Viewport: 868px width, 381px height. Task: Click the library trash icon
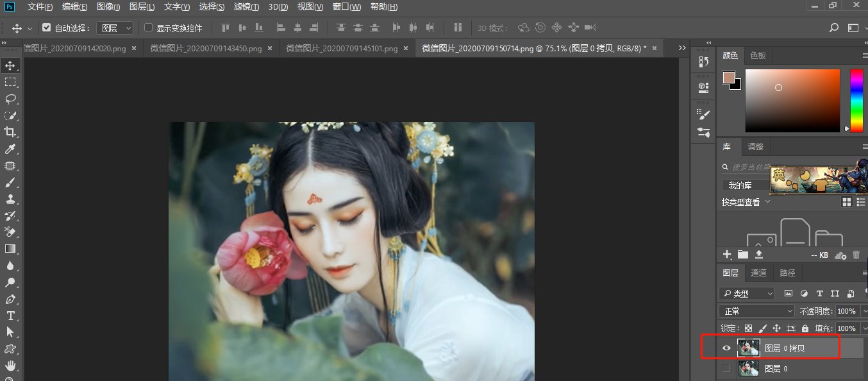(856, 255)
